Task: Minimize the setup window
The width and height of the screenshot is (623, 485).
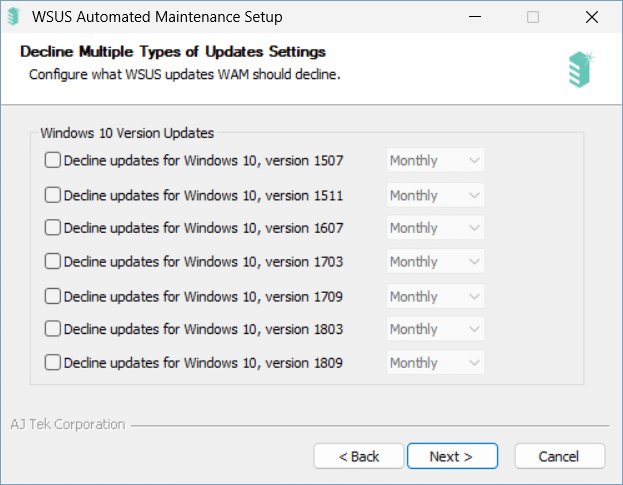Action: tap(475, 17)
